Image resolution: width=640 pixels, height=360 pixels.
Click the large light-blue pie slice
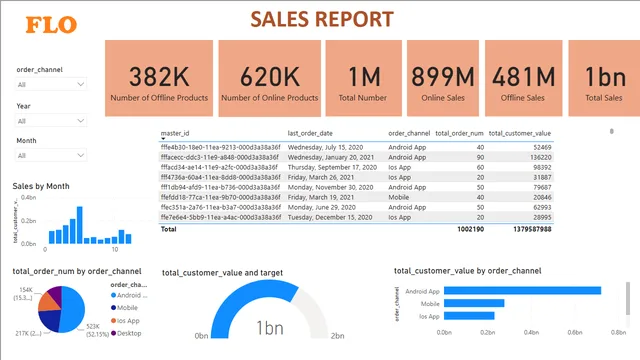(73, 309)
